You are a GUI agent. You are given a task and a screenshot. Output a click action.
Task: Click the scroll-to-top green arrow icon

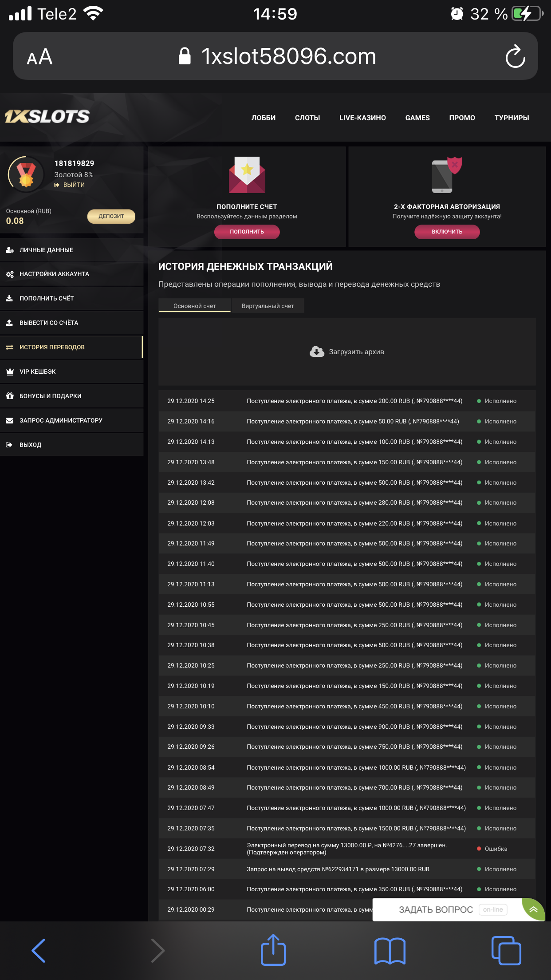pyautogui.click(x=533, y=909)
